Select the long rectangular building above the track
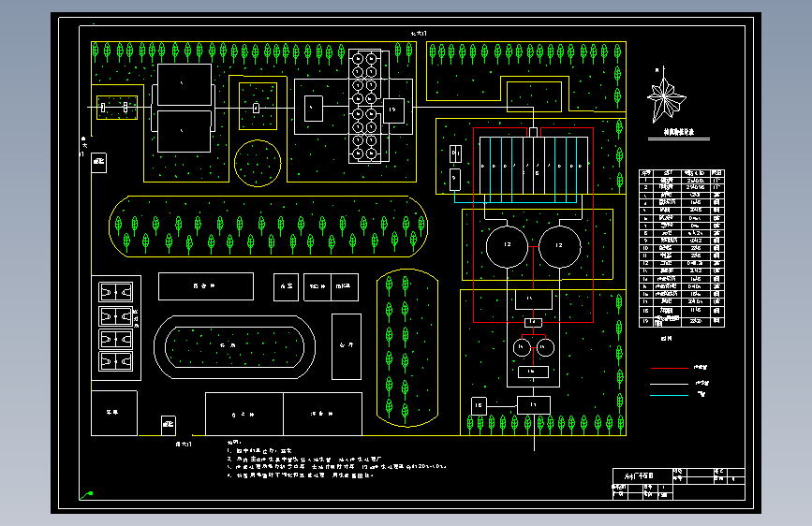This screenshot has width=812, height=526. 206,286
